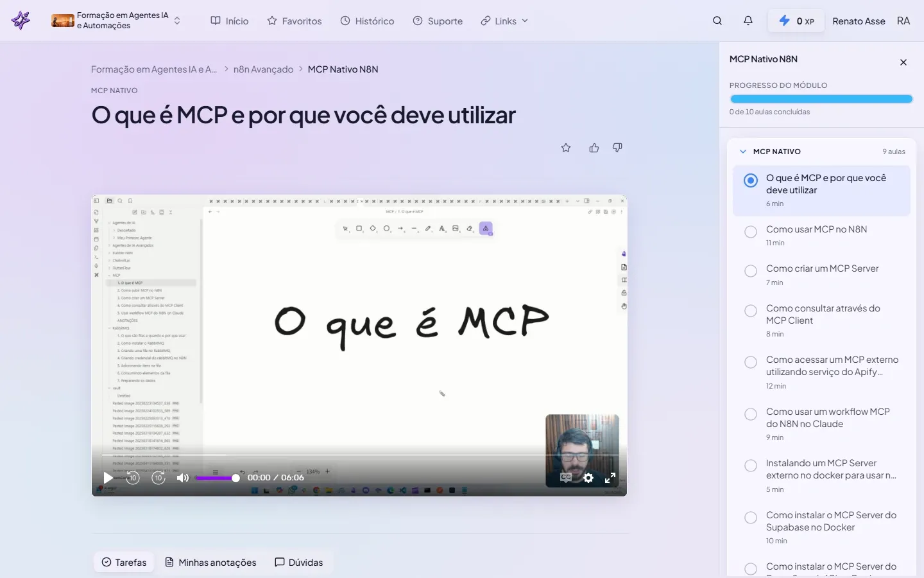Image resolution: width=924 pixels, height=578 pixels.
Task: Mark Como acessar um MCP externo circle
Action: (x=751, y=362)
